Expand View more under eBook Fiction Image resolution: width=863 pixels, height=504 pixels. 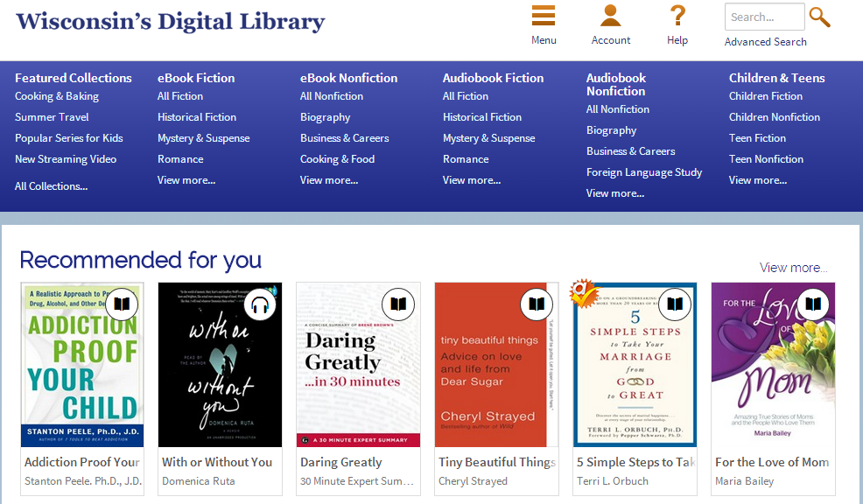(186, 180)
